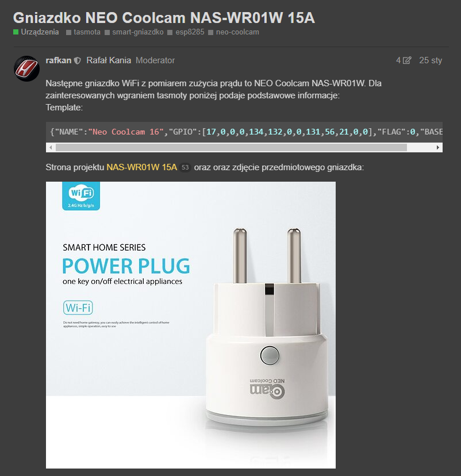
Task: Open rafkan's avatar profile picture
Action: (x=26, y=68)
